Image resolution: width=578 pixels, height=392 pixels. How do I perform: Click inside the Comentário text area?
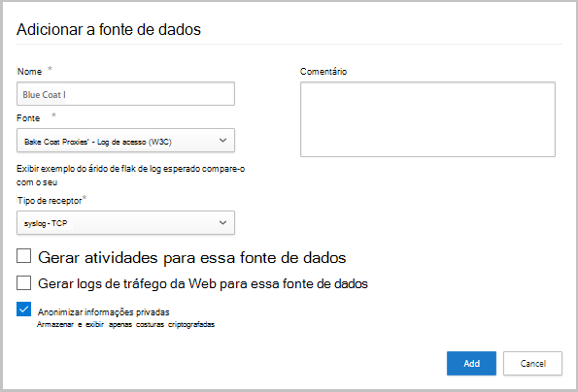point(427,119)
